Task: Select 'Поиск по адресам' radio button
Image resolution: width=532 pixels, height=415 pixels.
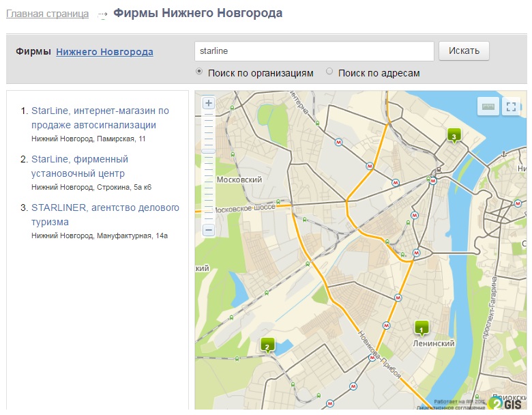Action: [330, 71]
